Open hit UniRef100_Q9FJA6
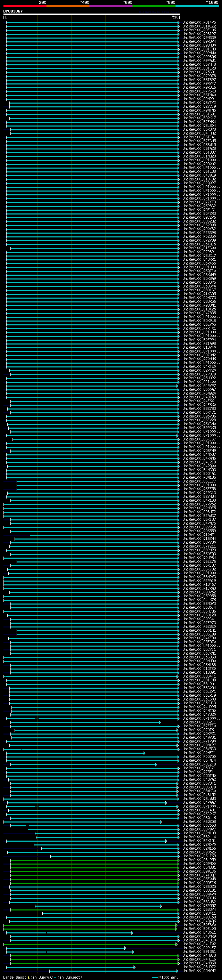This screenshot has height=980, width=222. point(199,30)
